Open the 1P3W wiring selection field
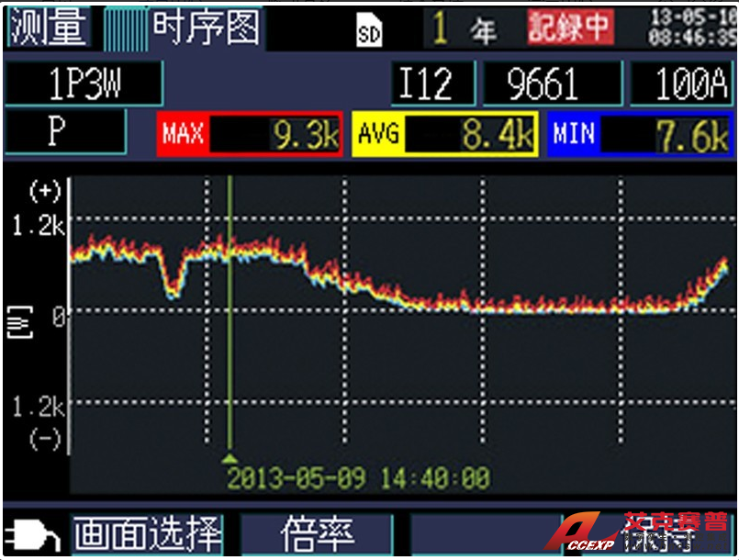Screen dimensions: 739x560 coord(83,84)
